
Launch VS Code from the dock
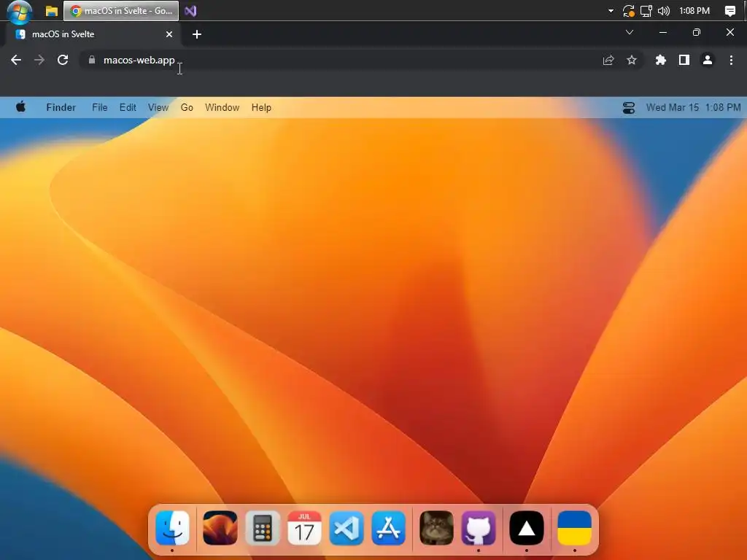(x=347, y=528)
